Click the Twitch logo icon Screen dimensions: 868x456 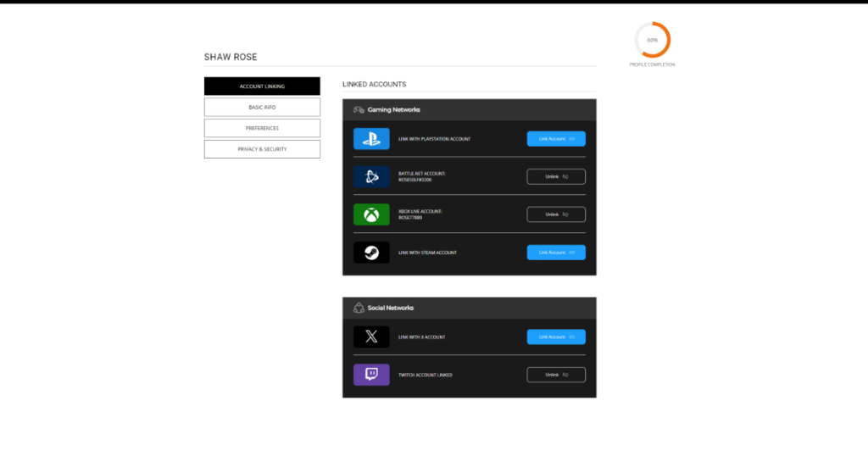(371, 375)
